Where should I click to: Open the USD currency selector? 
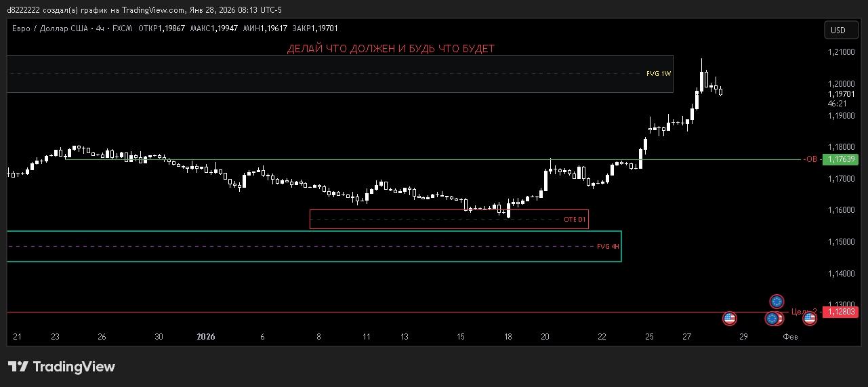(838, 30)
